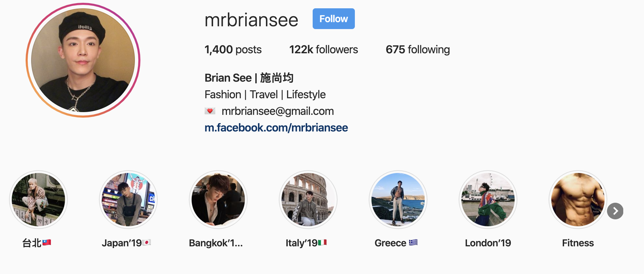
Task: Click the 1,400 posts count
Action: coord(233,49)
